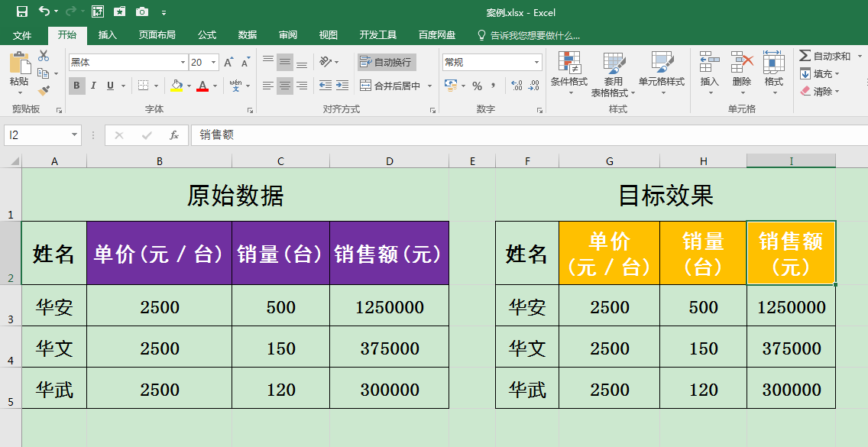Click the 单元格样式 button

pyautogui.click(x=662, y=73)
